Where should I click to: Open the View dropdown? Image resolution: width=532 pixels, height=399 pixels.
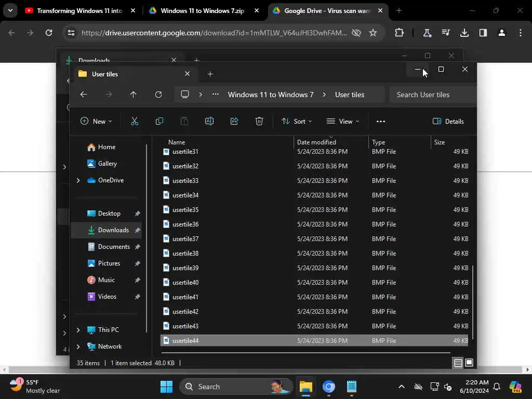[x=343, y=121]
